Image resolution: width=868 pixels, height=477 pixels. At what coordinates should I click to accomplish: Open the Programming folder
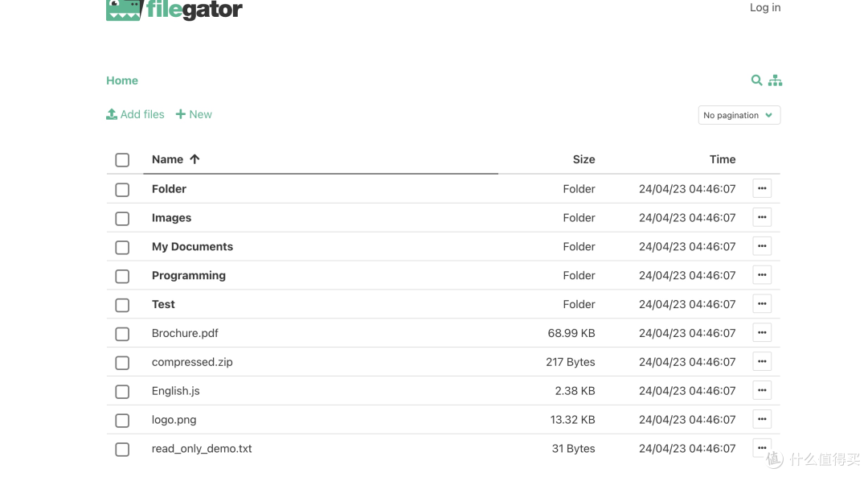tap(188, 275)
